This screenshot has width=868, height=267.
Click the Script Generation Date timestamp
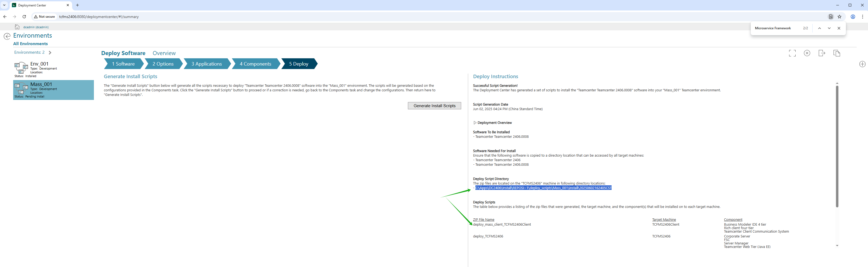click(x=508, y=109)
